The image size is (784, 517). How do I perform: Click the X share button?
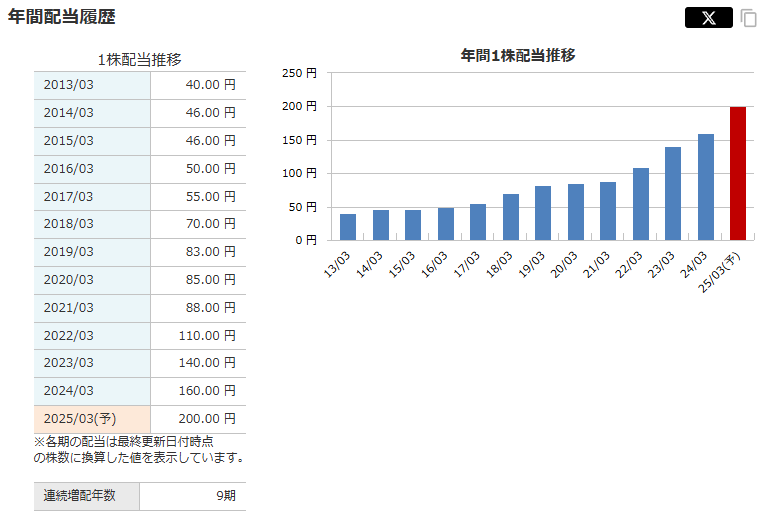pos(709,18)
